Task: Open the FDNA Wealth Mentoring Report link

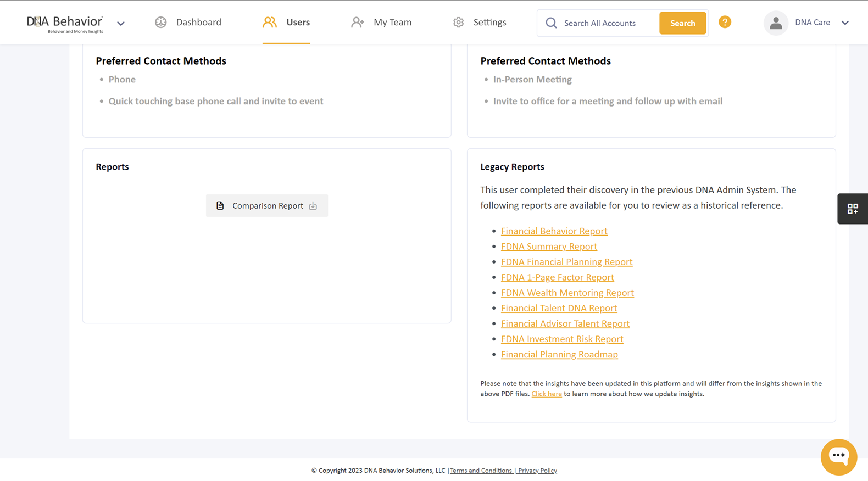Action: [x=567, y=293]
